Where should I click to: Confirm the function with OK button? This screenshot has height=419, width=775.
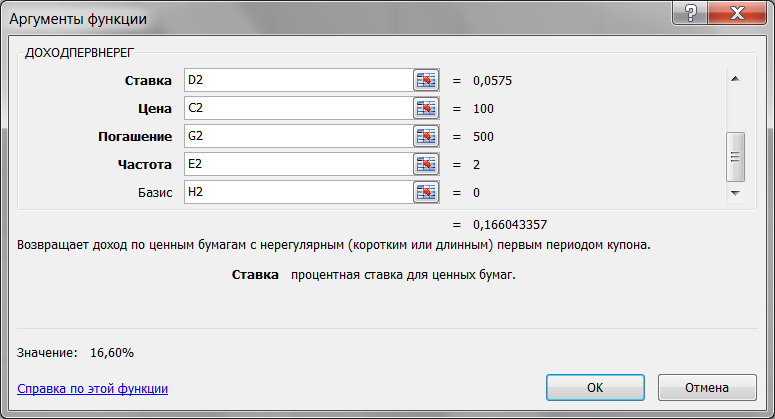click(x=595, y=387)
